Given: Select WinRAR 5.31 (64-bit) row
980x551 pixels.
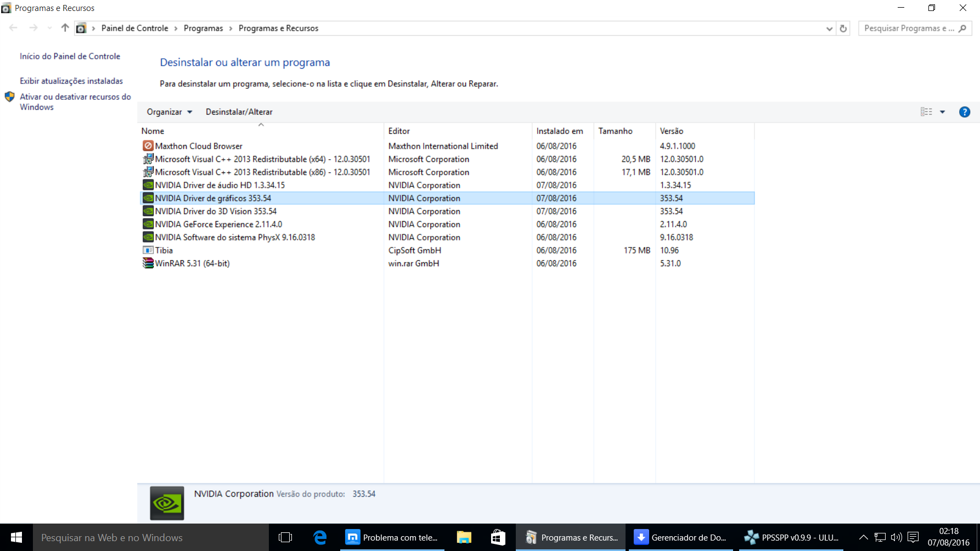Looking at the screenshot, I should 447,263.
